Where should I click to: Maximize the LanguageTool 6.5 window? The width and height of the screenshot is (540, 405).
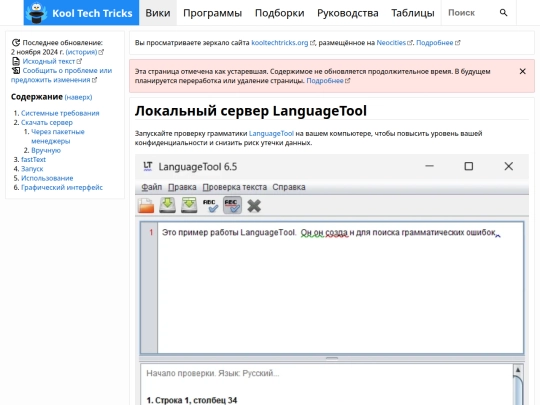pyautogui.click(x=468, y=166)
